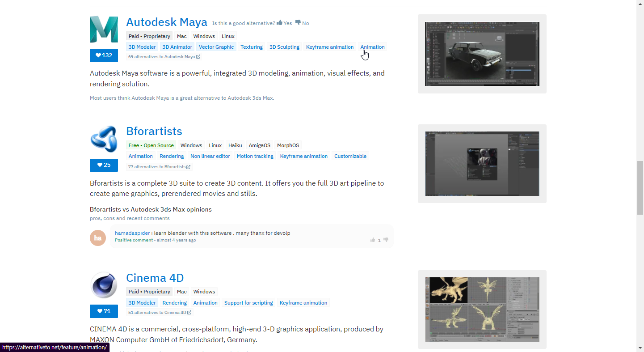Select Cinema 4D's Keyframe animation tag
Image resolution: width=644 pixels, height=352 pixels.
(303, 303)
